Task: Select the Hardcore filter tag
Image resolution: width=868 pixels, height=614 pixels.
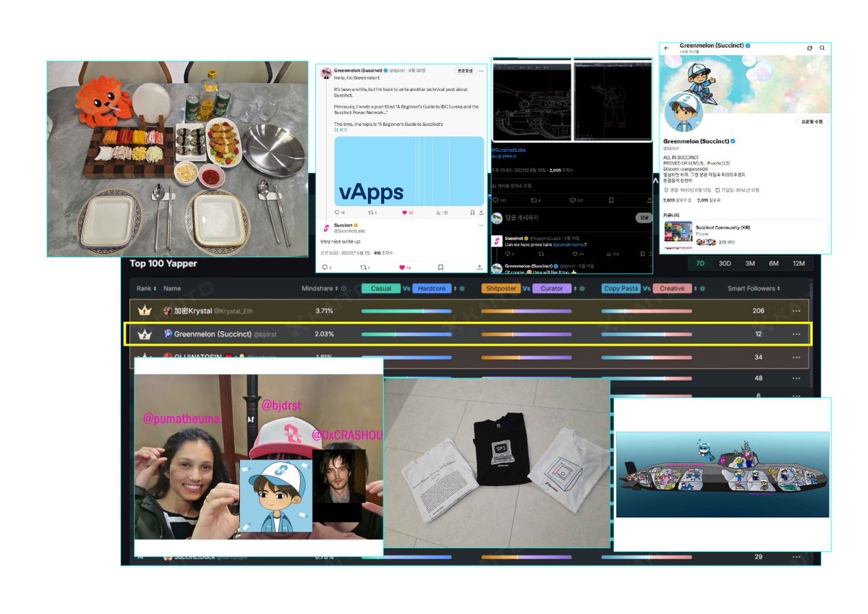Action: (x=432, y=289)
